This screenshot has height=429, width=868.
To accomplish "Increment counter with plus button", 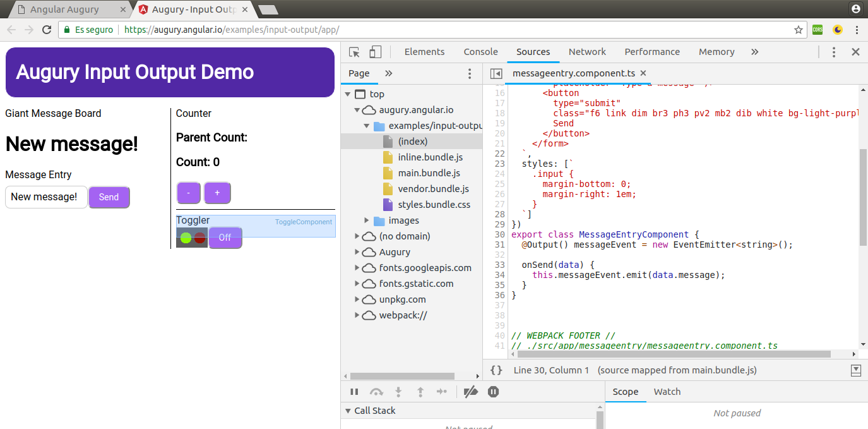I will coord(217,193).
